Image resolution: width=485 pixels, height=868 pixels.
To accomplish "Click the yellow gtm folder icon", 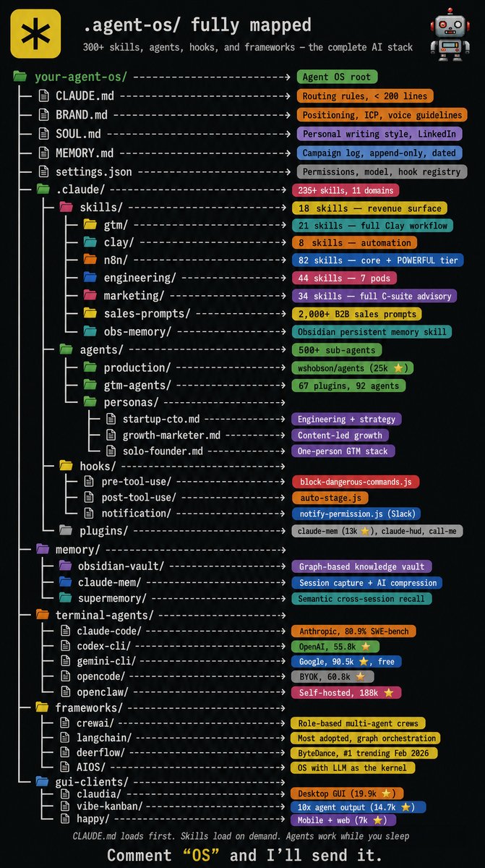I will (90, 225).
